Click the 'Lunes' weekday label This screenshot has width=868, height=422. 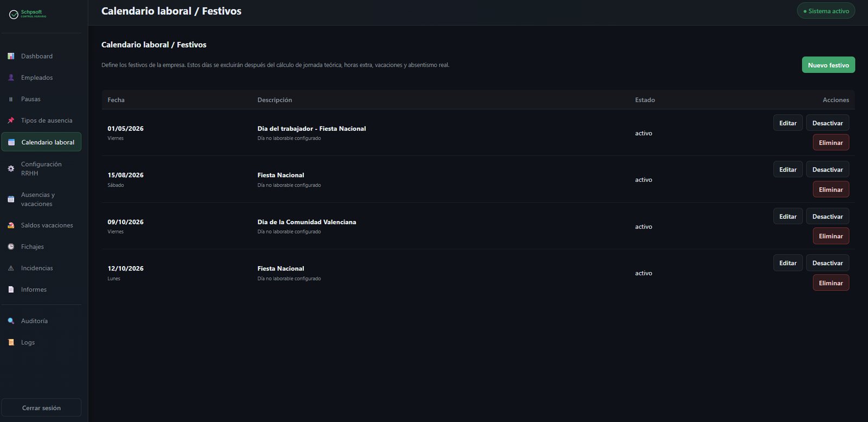114,279
